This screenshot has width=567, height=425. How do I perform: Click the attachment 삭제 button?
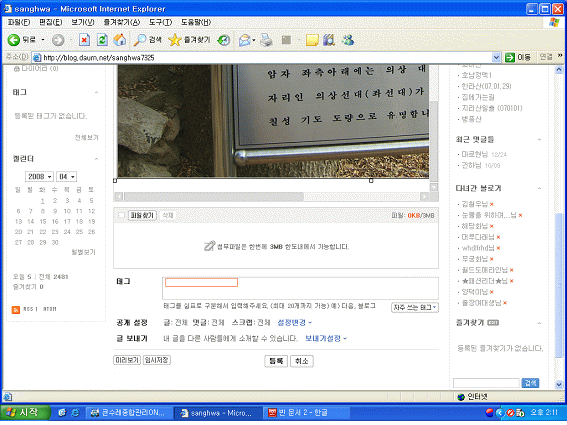click(x=168, y=216)
